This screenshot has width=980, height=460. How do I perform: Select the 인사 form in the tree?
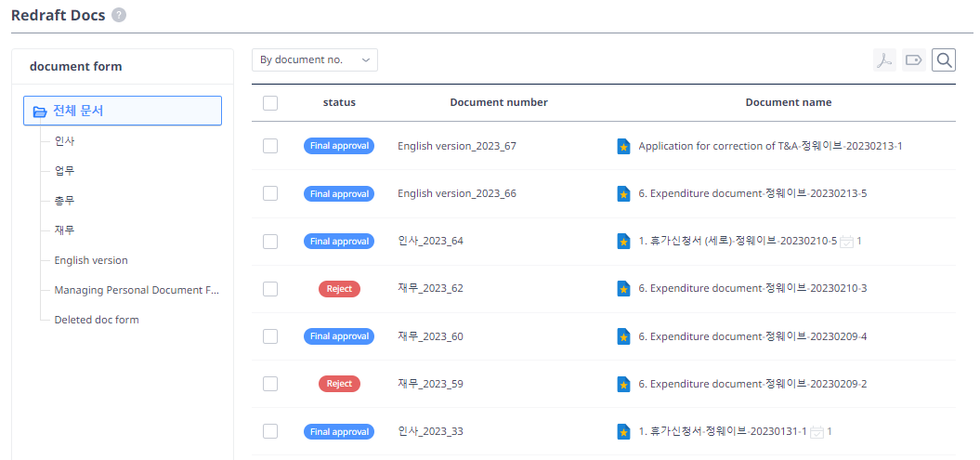point(64,141)
